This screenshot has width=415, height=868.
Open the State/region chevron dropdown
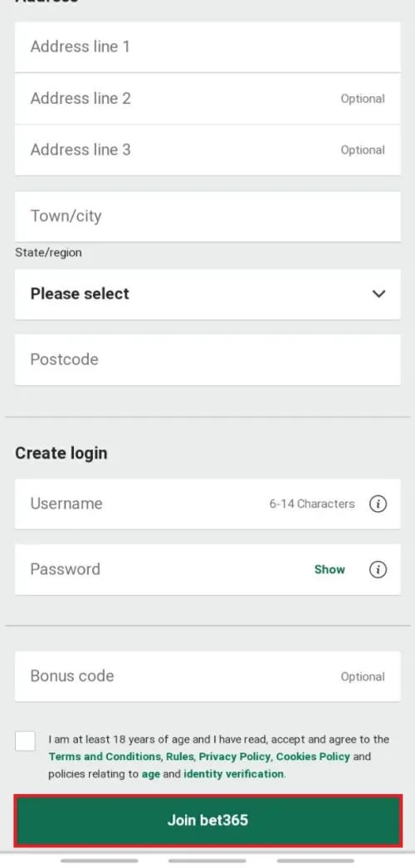[x=379, y=294]
